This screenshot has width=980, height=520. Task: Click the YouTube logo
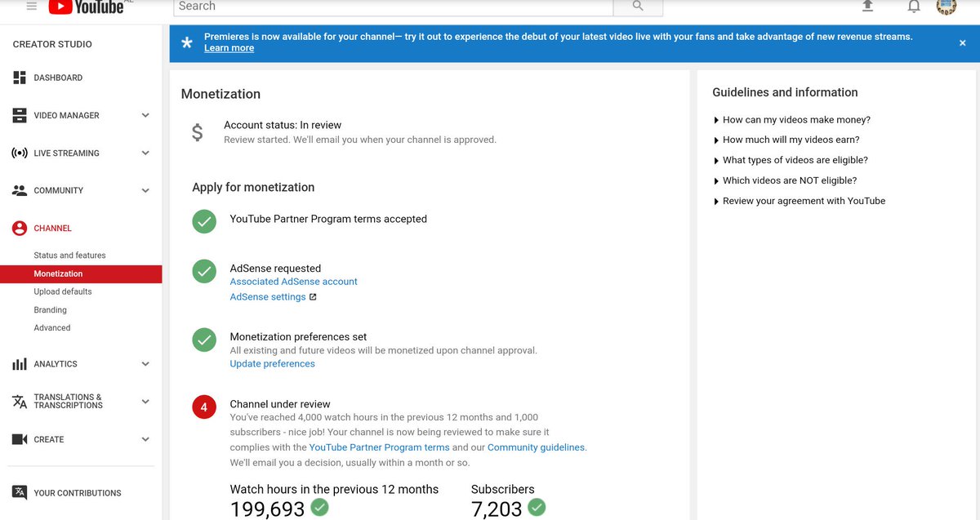click(x=87, y=7)
